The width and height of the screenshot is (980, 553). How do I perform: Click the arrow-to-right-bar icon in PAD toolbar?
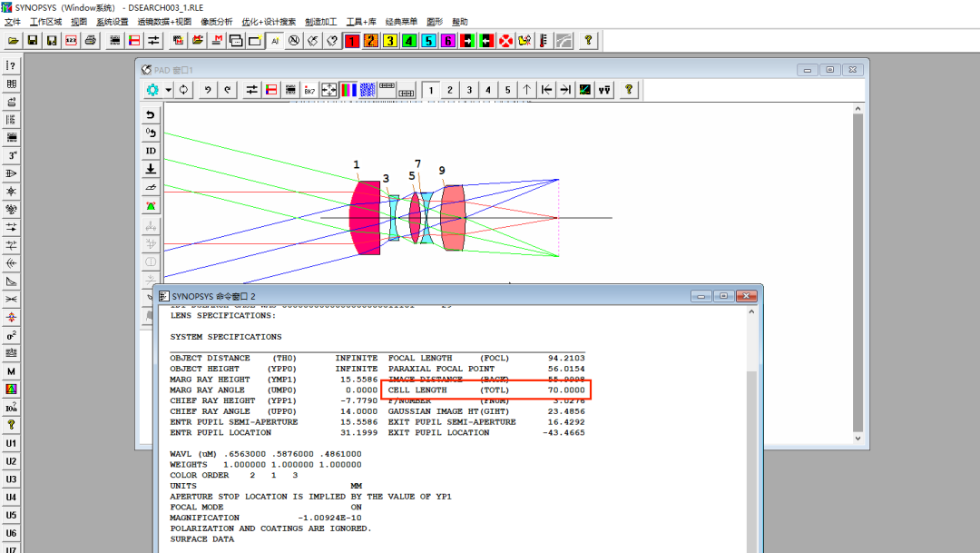[565, 90]
